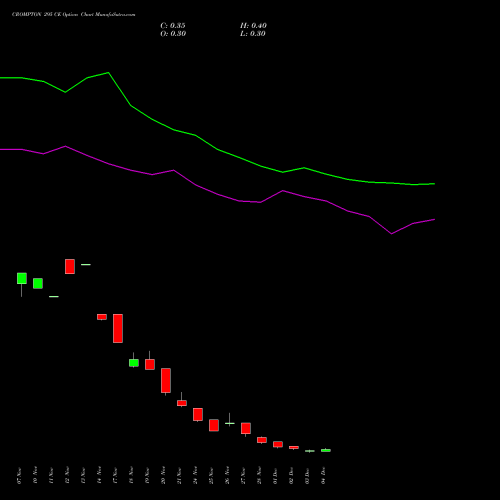Click the green moving average line
The width and height of the screenshot is (500, 500).
pos(217,149)
